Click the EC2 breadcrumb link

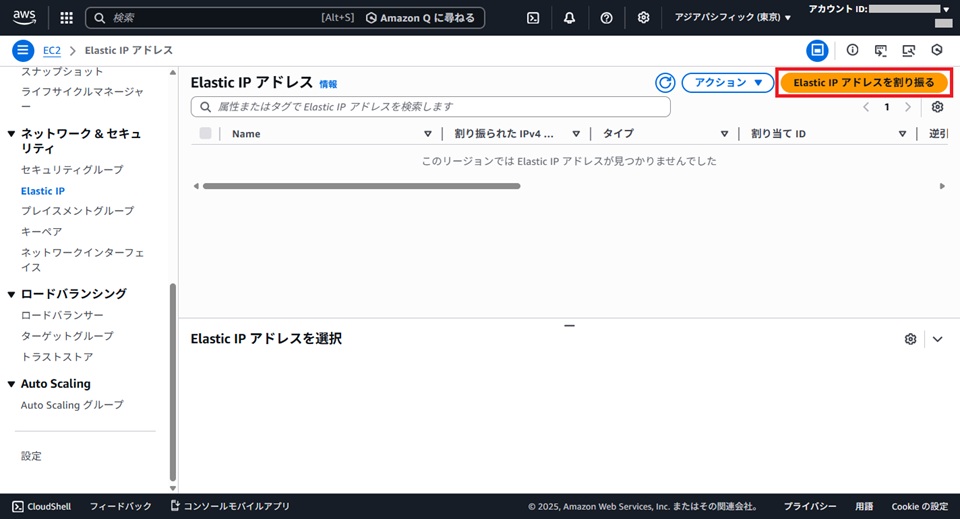click(x=52, y=50)
